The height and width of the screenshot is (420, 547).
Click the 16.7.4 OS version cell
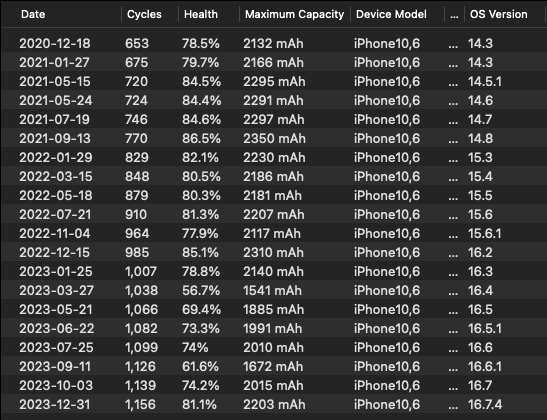[485, 405]
